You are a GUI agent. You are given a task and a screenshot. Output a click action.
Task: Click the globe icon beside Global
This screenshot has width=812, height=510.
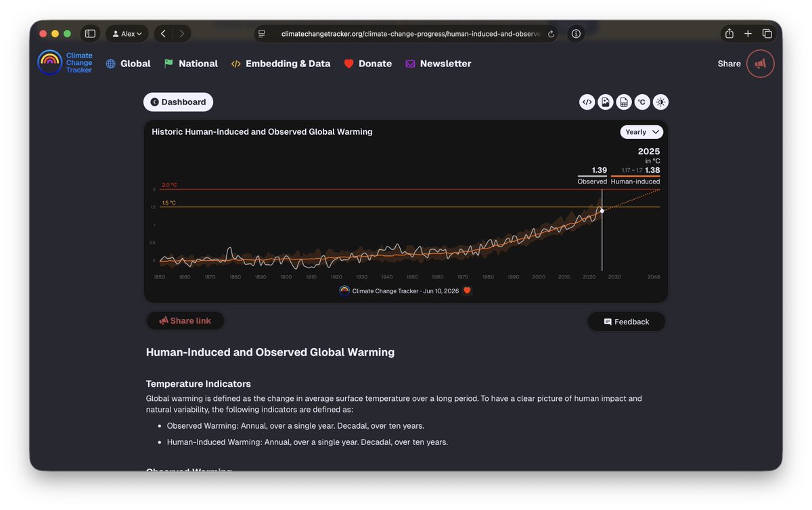point(111,64)
